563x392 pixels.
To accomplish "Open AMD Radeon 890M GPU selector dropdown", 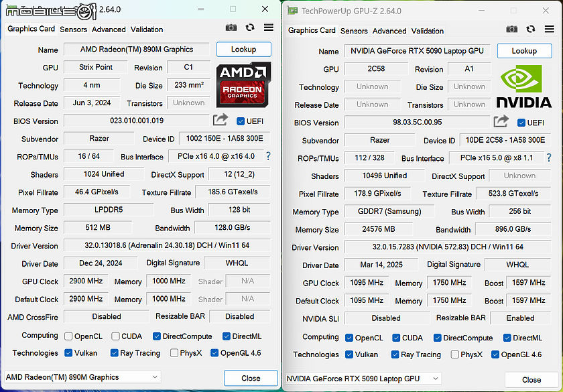I will tap(82, 377).
